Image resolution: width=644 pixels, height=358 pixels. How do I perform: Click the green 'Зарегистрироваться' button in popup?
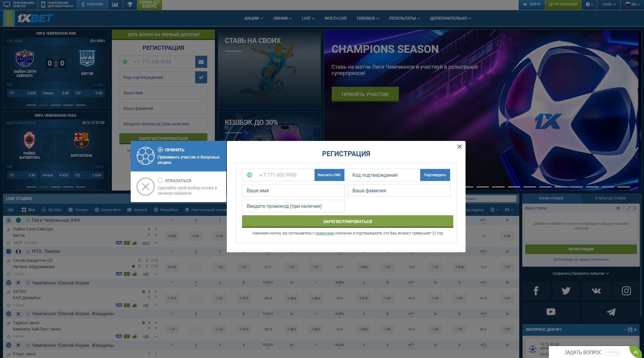click(x=347, y=222)
